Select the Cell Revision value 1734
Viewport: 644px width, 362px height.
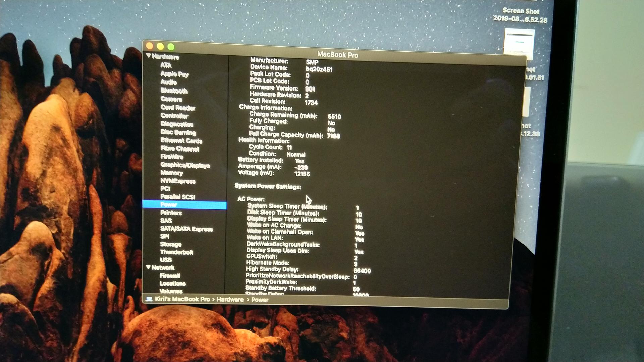point(311,102)
